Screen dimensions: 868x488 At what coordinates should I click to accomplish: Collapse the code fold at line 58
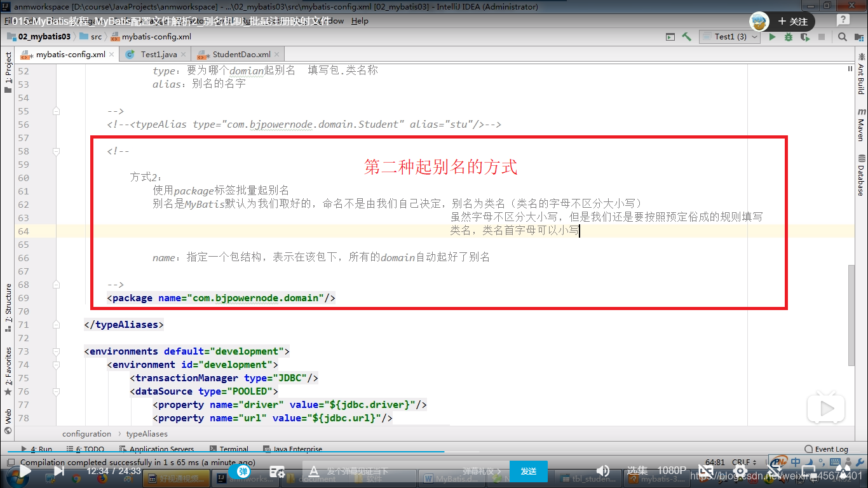[x=56, y=151]
